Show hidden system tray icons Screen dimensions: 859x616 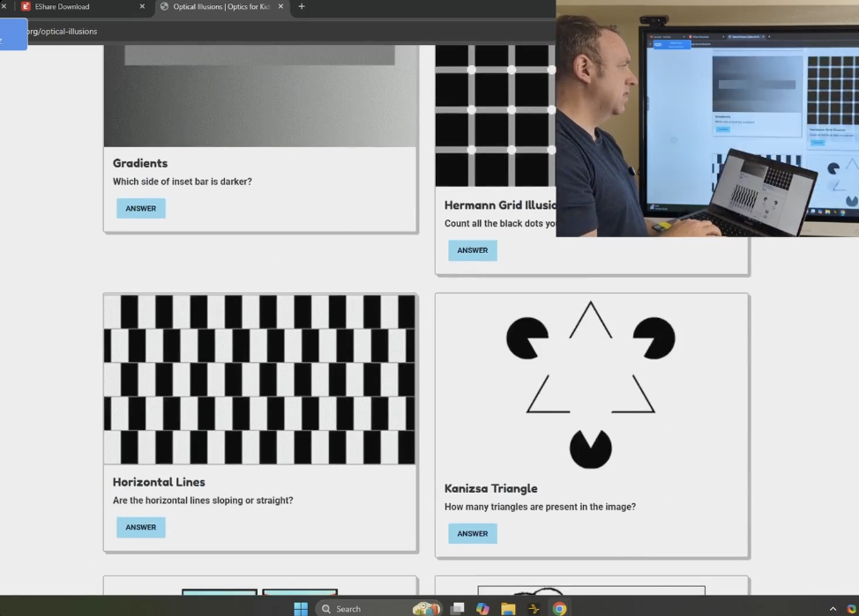(x=833, y=608)
